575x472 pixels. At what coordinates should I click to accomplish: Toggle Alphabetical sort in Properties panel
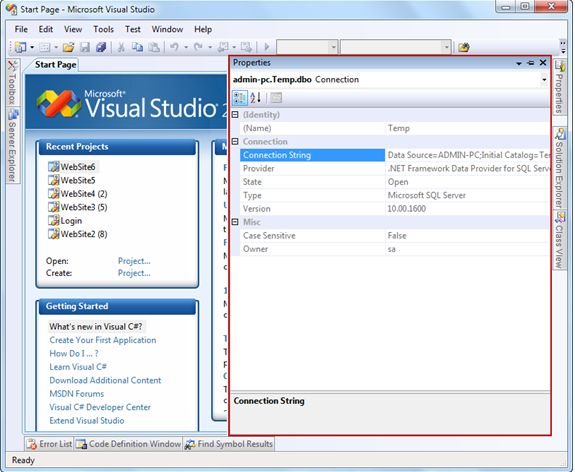tap(256, 98)
